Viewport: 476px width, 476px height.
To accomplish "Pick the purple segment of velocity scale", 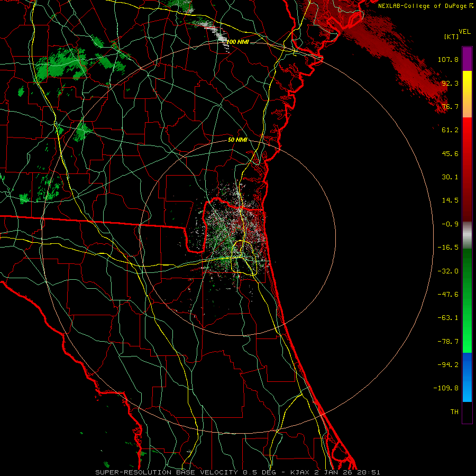I will coord(467,59).
